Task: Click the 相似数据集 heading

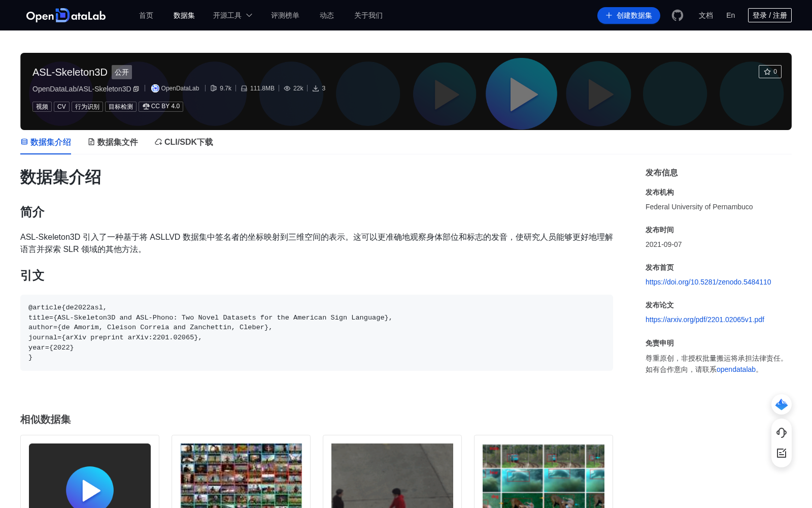Action: (46, 419)
